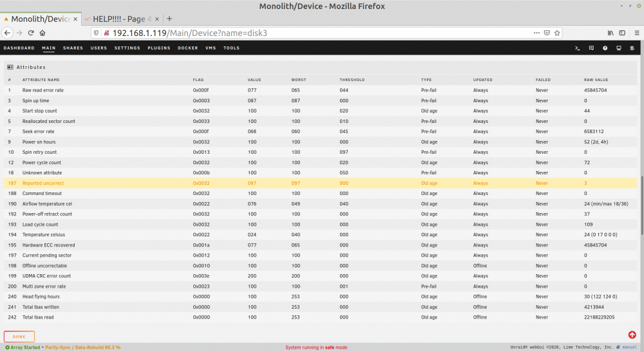Click the raw value 6583112

(594, 132)
